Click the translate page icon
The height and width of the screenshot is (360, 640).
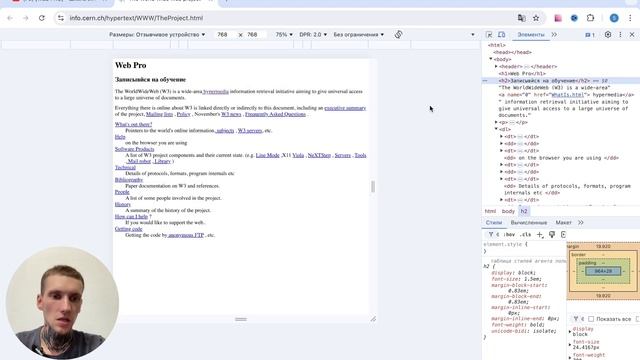pos(521,18)
